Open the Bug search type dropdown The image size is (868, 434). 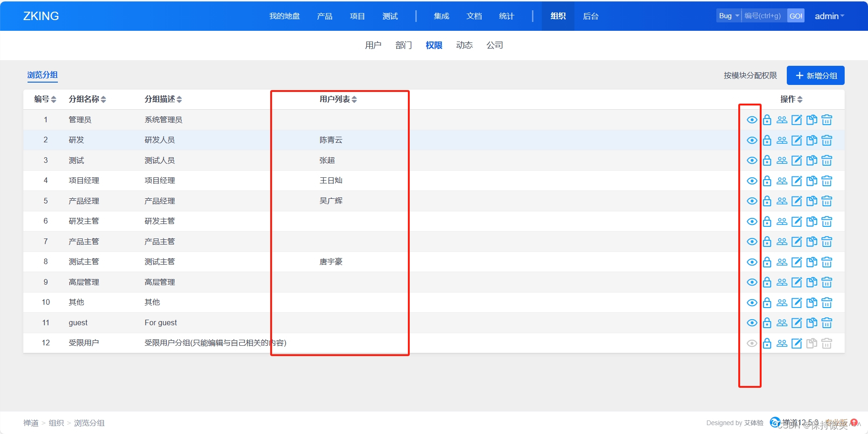coord(729,16)
